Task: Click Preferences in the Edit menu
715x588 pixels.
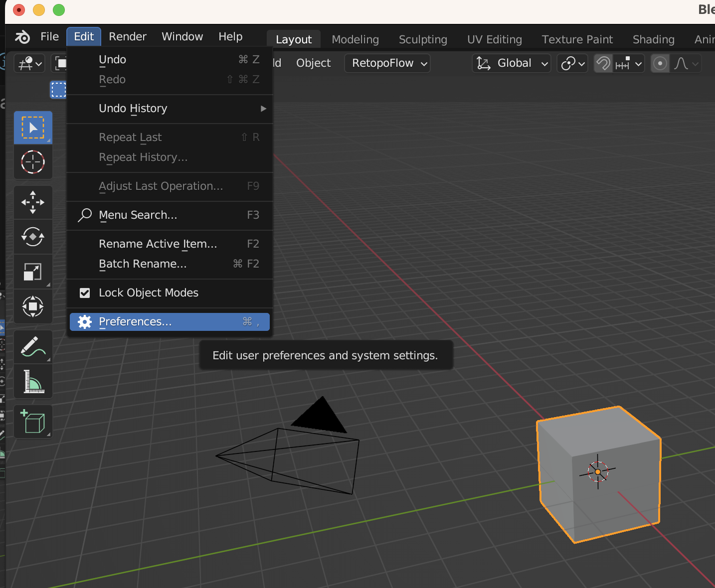Action: point(135,321)
